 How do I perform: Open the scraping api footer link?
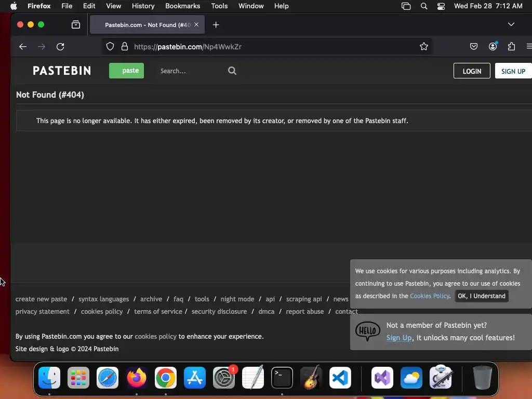[304, 299]
